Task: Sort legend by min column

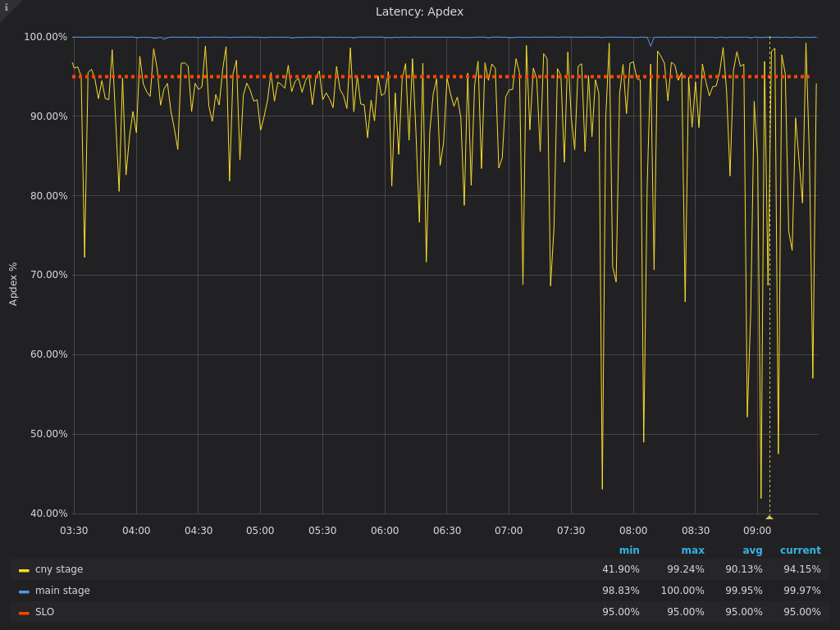Action: point(629,550)
